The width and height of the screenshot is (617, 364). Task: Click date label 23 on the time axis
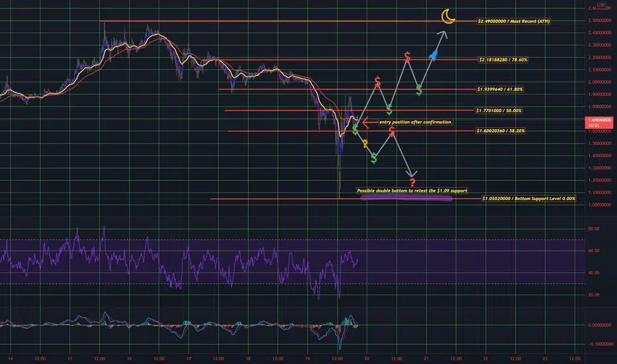tap(545, 359)
